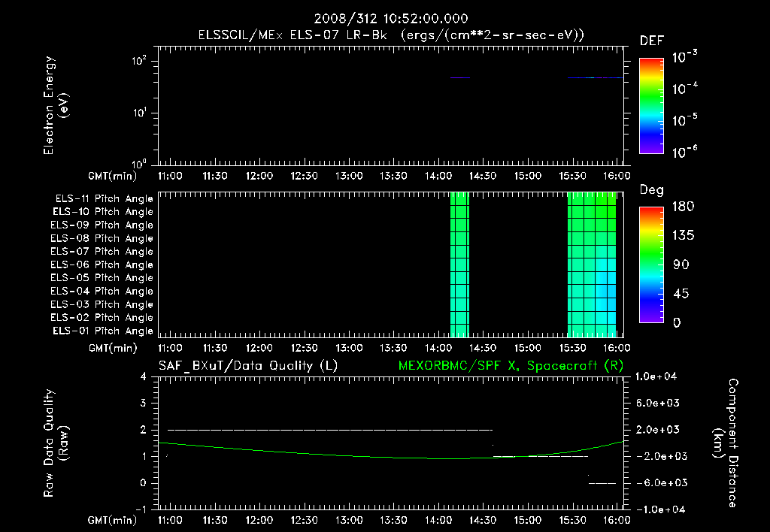Click the Raw Data Quality (Raw) axis title

click(x=56, y=443)
